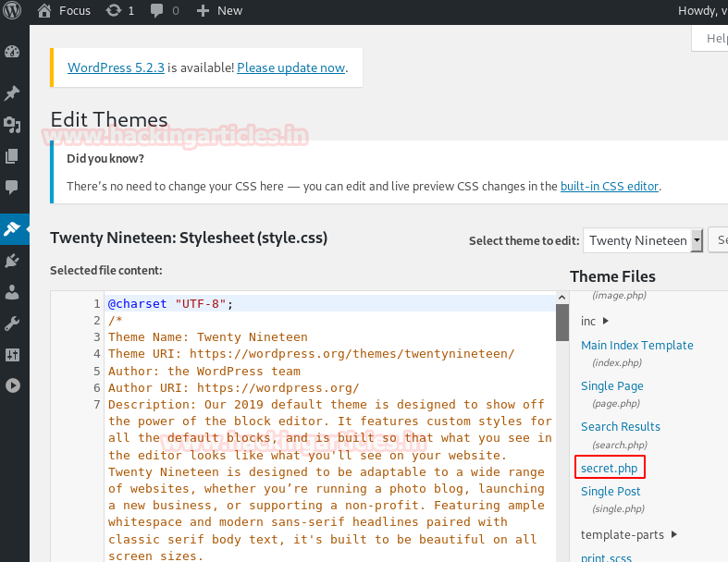
Task: Open the Single Post template file
Action: coord(611,491)
